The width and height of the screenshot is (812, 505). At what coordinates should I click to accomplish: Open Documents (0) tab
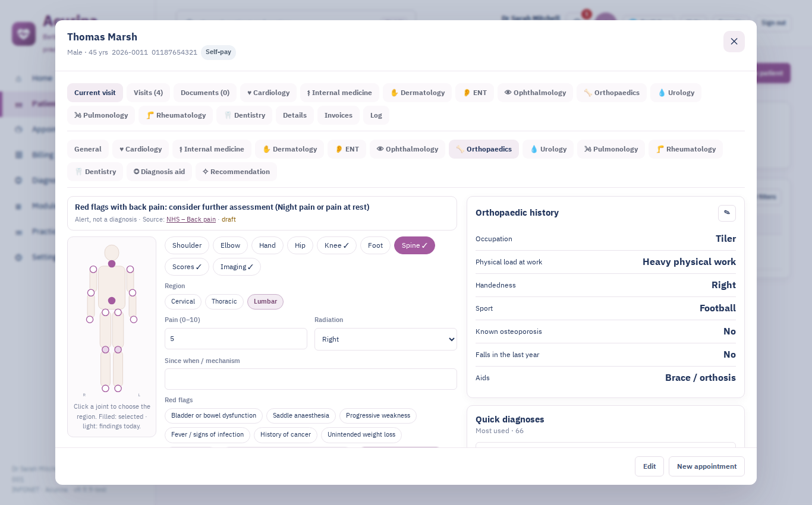[x=205, y=93]
